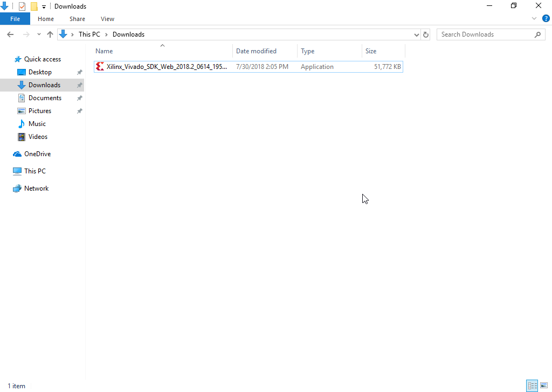Viewport: 552px width, 392px height.
Task: Go up one folder level arrow
Action: [x=50, y=34]
